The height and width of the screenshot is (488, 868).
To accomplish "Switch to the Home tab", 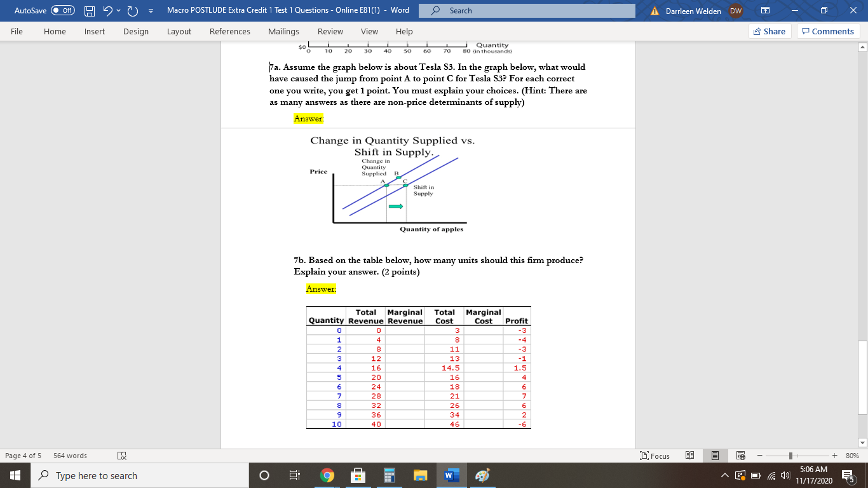I will tap(55, 31).
